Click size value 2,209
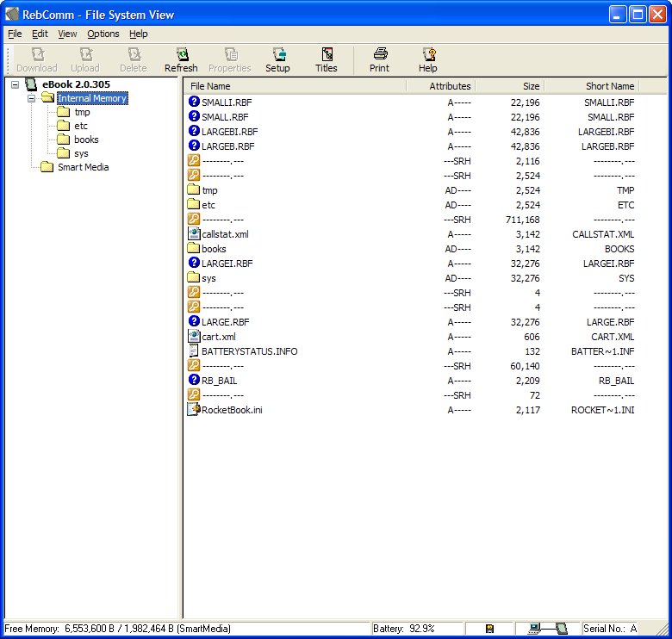672x639 pixels. [527, 381]
